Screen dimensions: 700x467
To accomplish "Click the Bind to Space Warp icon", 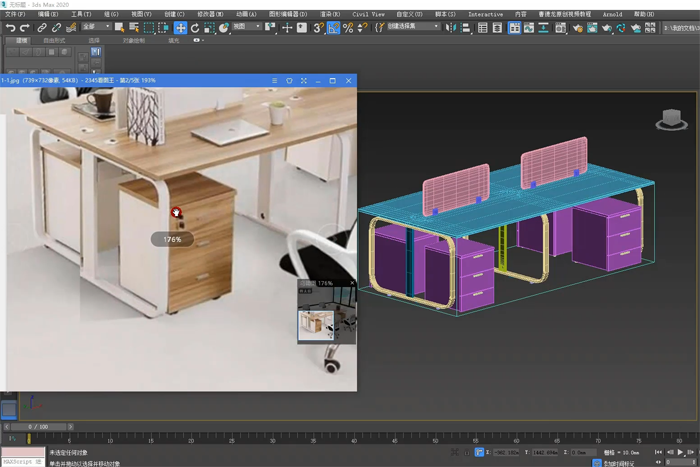I will pyautogui.click(x=71, y=28).
